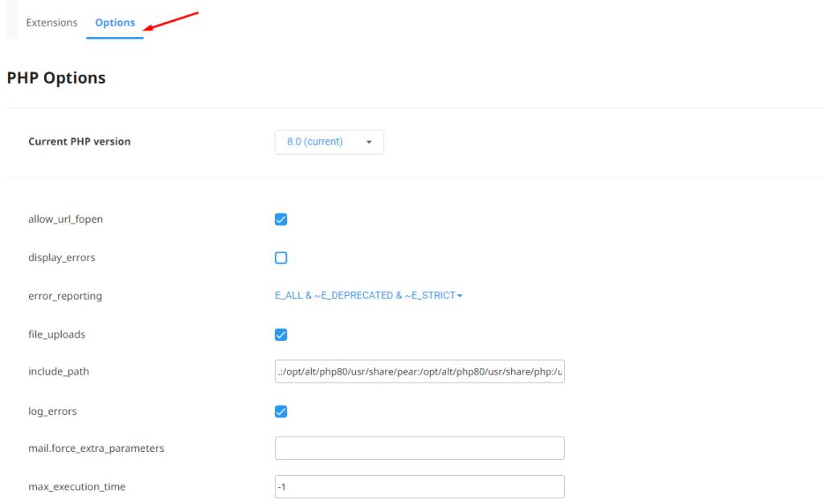The image size is (823, 504).
Task: Uncheck the allow_url_fopen checkbox
Action: (281, 219)
